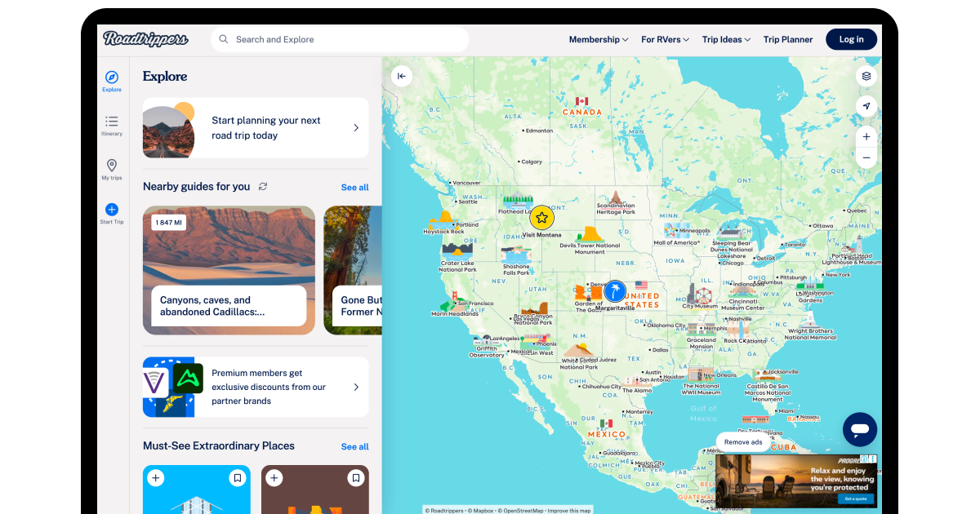Image resolution: width=980 pixels, height=514 pixels.
Task: Add the brown Must-See card to trip
Action: 274,478
